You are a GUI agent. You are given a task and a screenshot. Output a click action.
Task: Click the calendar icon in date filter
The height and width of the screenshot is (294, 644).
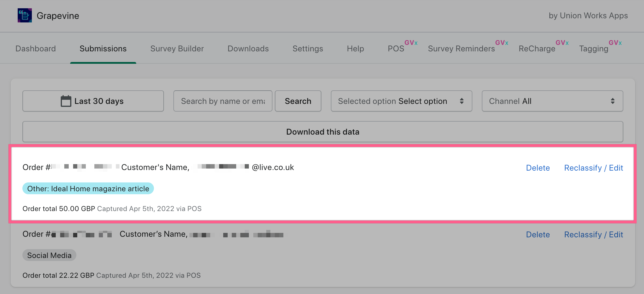click(66, 101)
